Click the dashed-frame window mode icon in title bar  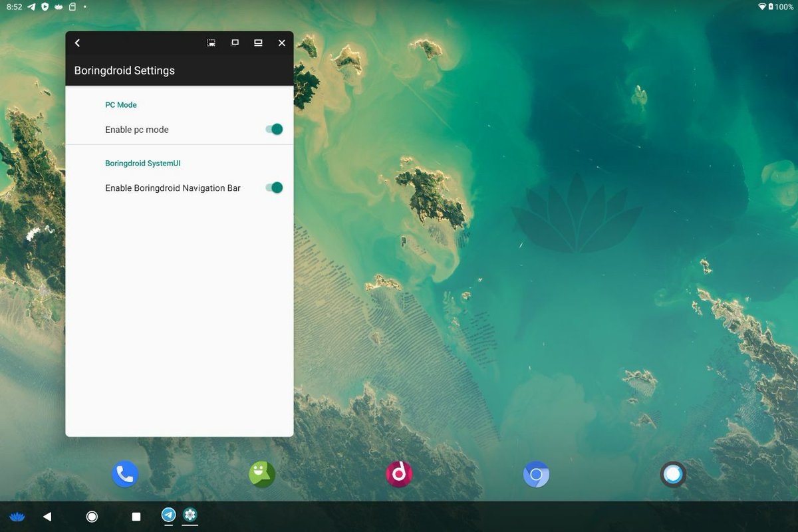click(x=211, y=43)
